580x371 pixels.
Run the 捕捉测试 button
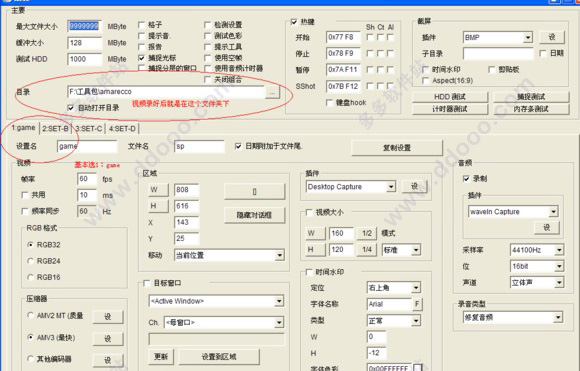click(531, 97)
